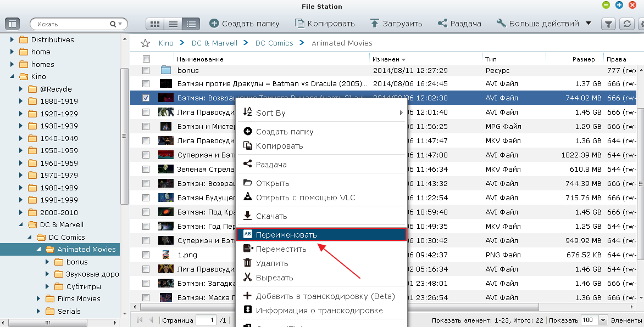The image size is (644, 327).
Task: Sort by the Наименование column header
Action: [272, 59]
